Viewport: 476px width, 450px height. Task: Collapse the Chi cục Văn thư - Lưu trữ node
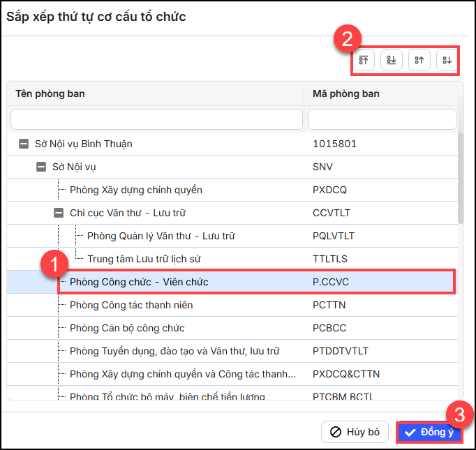pos(59,213)
